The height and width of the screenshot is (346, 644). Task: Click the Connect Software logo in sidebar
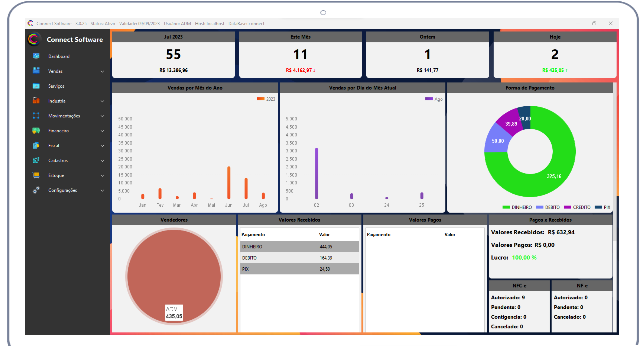tap(34, 39)
